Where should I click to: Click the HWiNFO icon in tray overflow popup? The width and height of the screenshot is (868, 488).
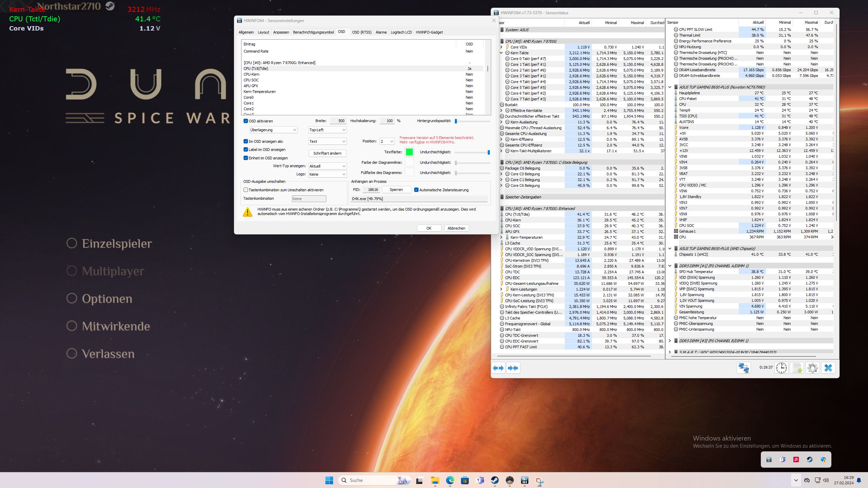click(769, 460)
